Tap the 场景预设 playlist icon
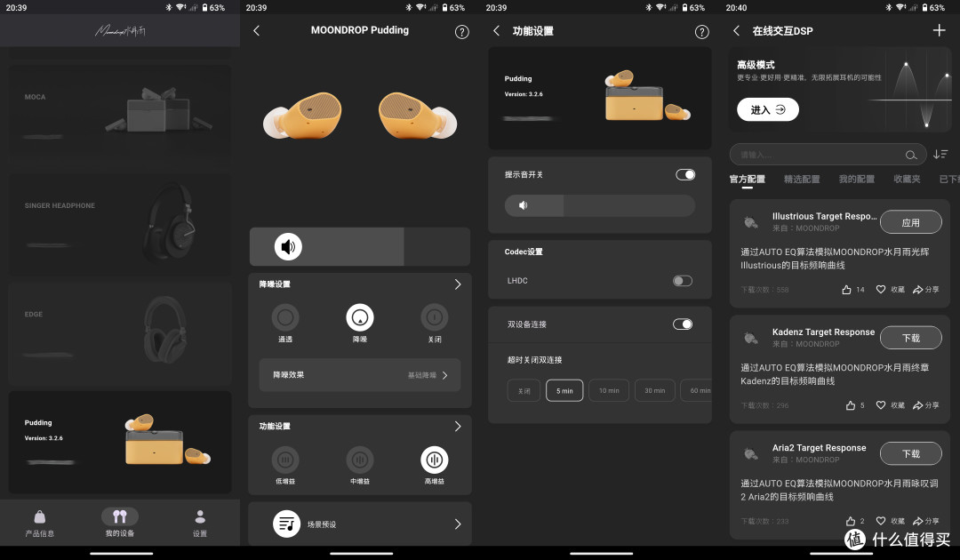The height and width of the screenshot is (560, 960). tap(286, 524)
